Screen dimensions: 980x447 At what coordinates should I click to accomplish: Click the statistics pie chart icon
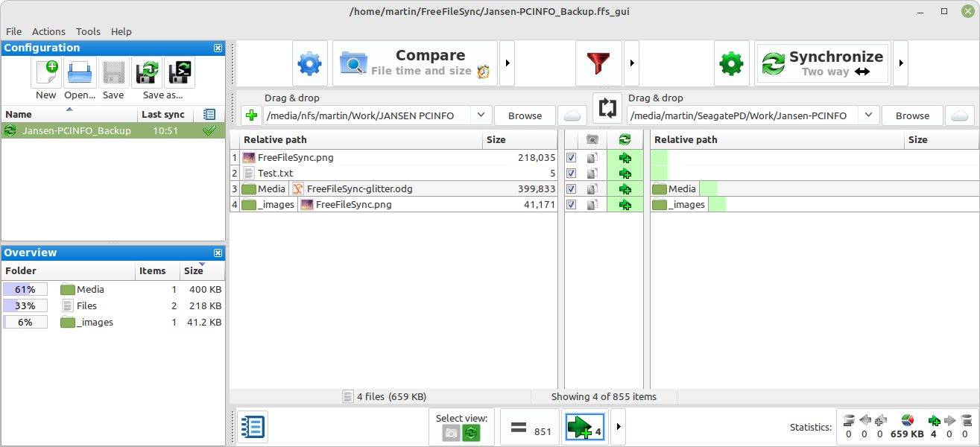pos(907,420)
